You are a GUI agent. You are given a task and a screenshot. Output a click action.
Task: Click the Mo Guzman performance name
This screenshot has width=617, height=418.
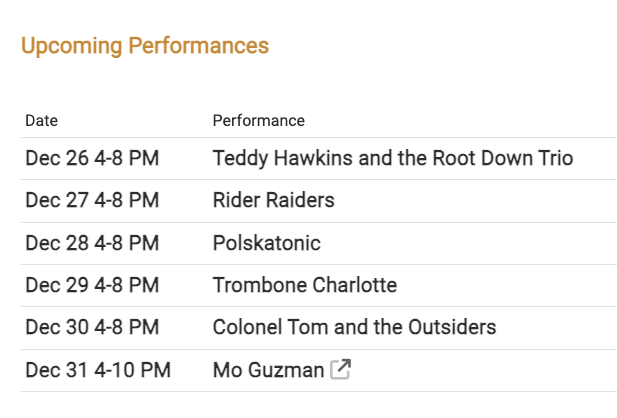pos(268,370)
